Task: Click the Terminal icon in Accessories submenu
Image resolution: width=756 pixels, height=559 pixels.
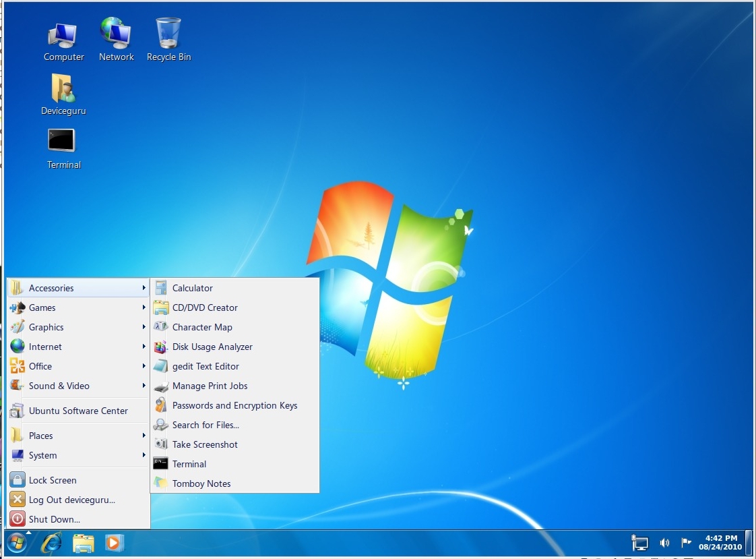Action: pyautogui.click(x=160, y=464)
